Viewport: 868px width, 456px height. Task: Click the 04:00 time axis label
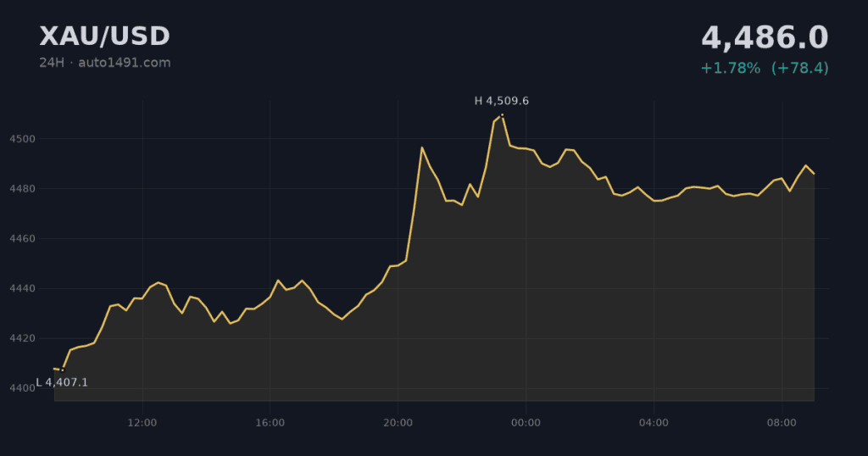tap(654, 423)
